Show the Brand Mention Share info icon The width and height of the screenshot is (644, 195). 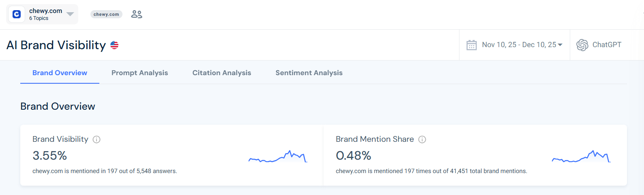click(x=422, y=139)
